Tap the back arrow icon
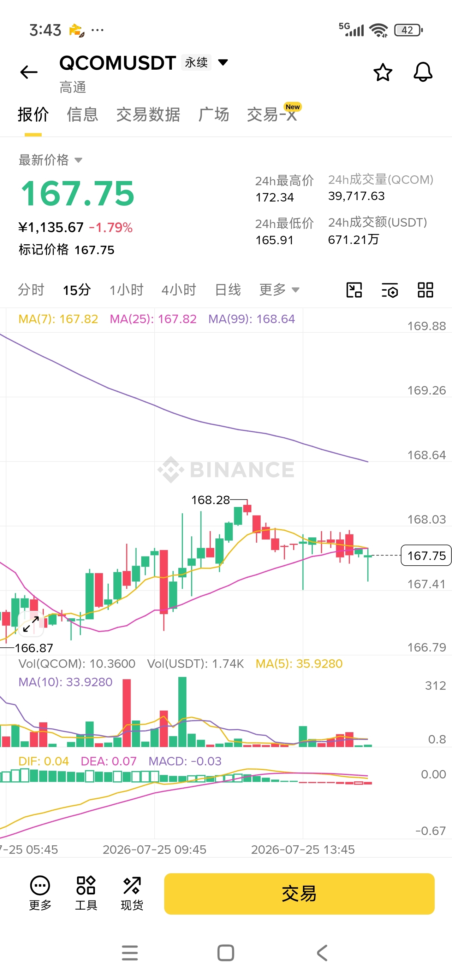Image resolution: width=452 pixels, height=980 pixels. [29, 72]
